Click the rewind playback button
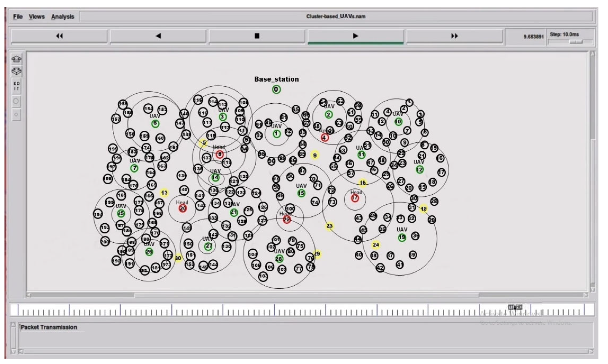The height and width of the screenshot is (364, 608). tap(59, 36)
